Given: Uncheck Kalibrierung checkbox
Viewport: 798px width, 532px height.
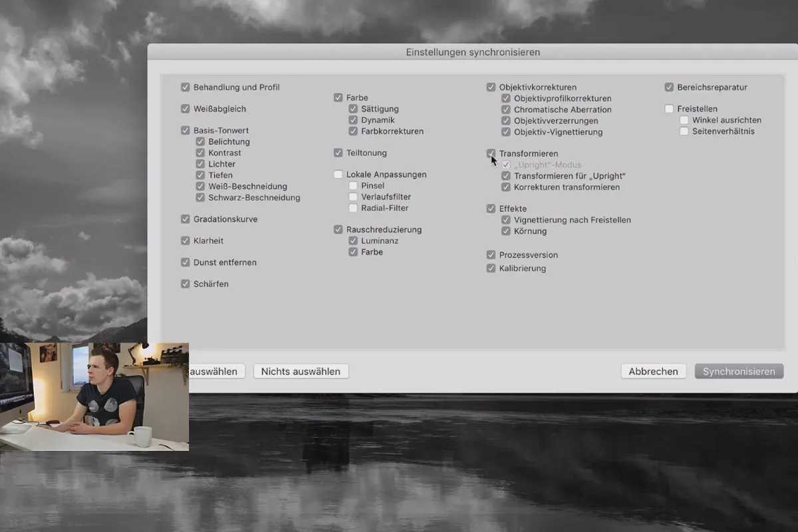Looking at the screenshot, I should pos(491,269).
